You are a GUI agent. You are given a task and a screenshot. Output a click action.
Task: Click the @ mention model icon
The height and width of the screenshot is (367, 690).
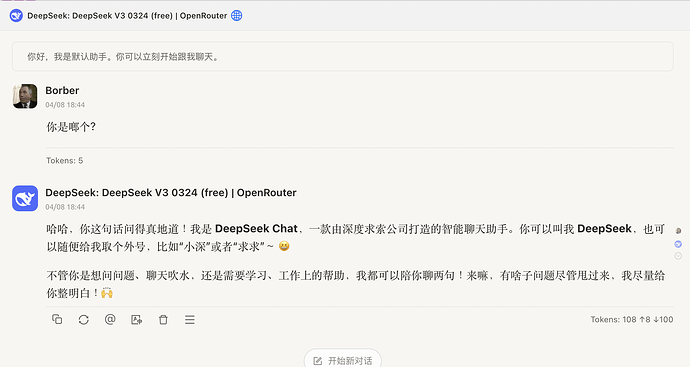pos(110,319)
